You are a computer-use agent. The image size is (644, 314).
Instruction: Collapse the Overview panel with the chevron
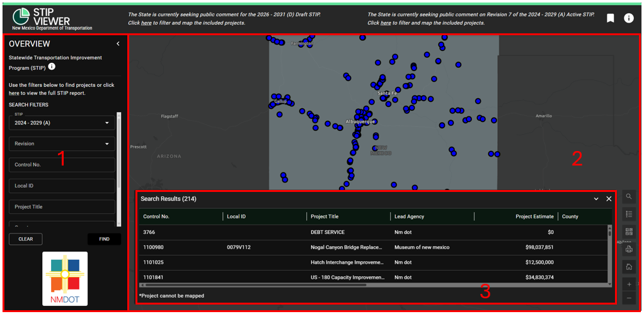tap(118, 43)
